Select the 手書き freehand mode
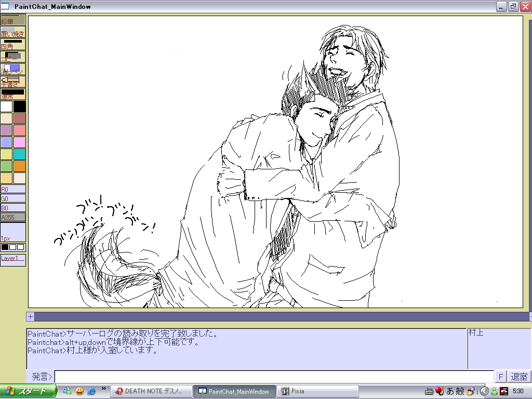Screen dimensions: 532x399 click(x=13, y=82)
